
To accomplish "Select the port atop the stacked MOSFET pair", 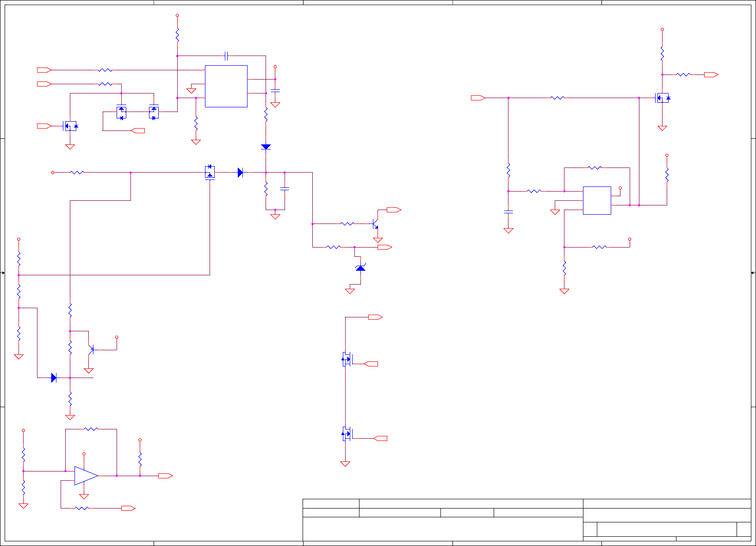I will pos(375,317).
